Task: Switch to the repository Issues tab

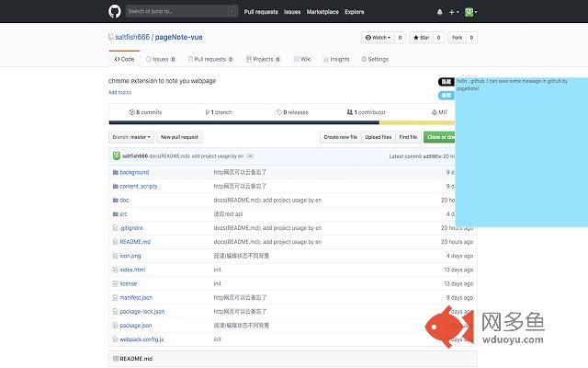Action: click(x=161, y=59)
